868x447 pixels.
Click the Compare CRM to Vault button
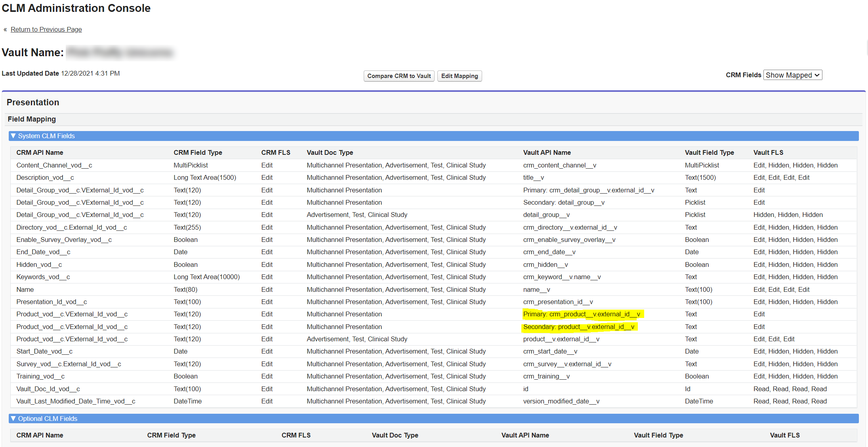[399, 76]
